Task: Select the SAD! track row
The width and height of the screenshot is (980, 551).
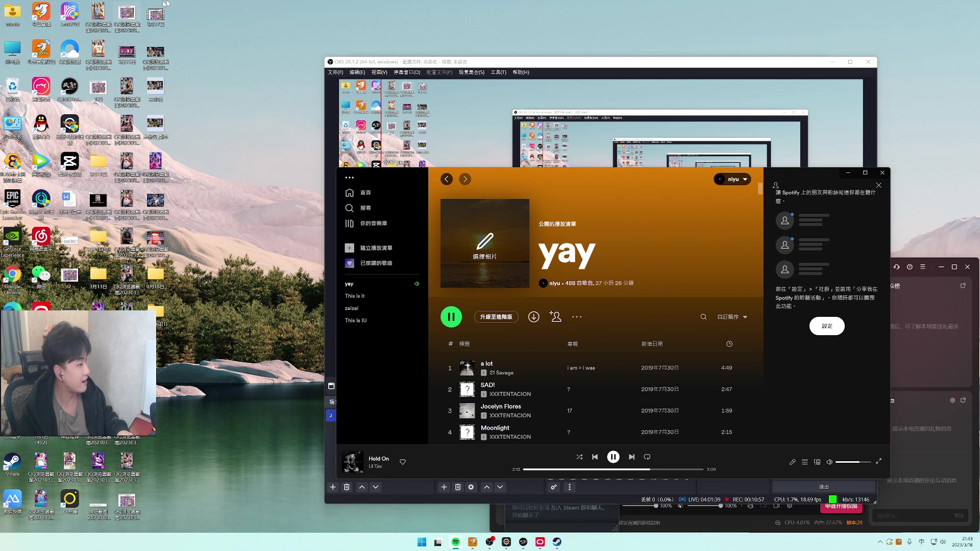Action: point(596,389)
